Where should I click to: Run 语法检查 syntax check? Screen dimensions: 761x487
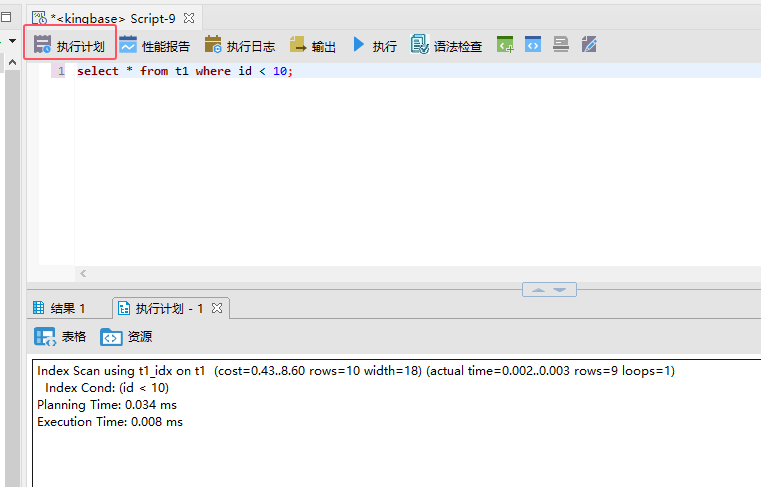coord(447,46)
